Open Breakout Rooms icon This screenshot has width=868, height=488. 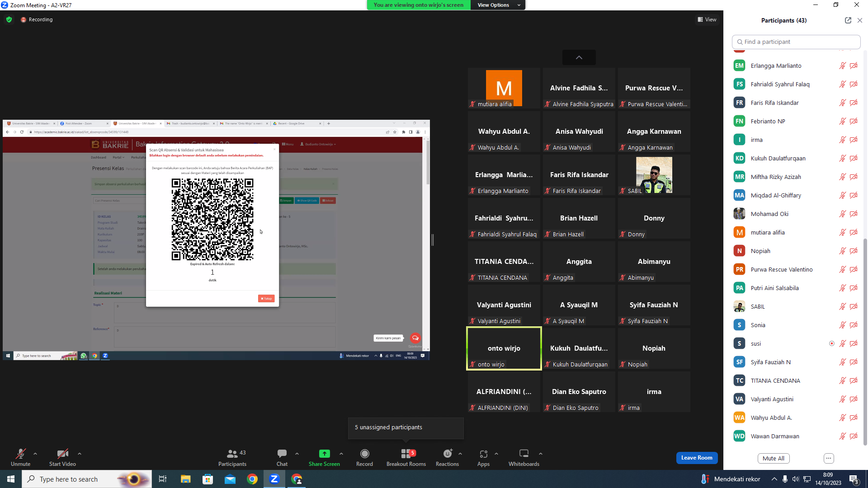tap(406, 454)
